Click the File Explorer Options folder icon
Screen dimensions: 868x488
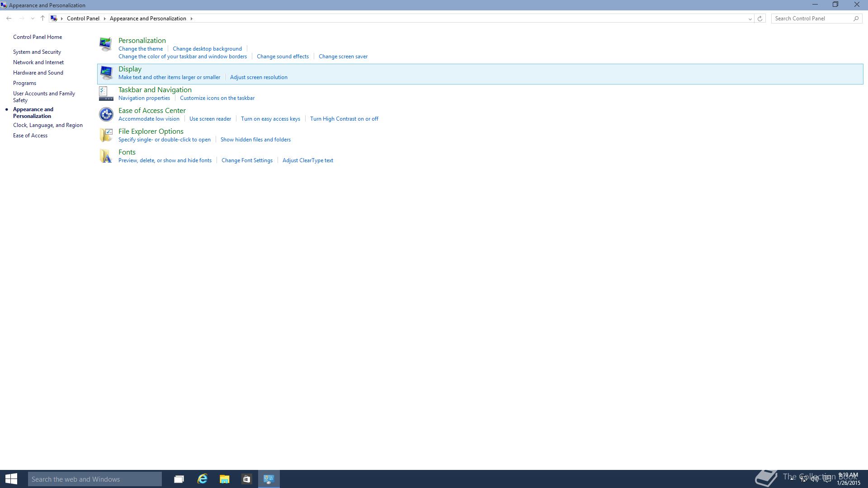(106, 135)
